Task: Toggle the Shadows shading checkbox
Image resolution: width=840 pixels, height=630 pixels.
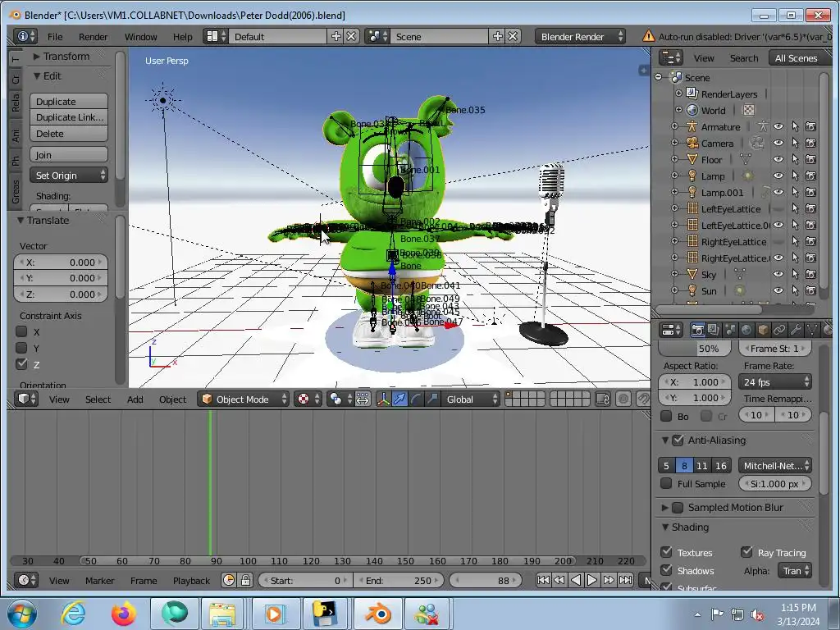Action: tap(666, 570)
